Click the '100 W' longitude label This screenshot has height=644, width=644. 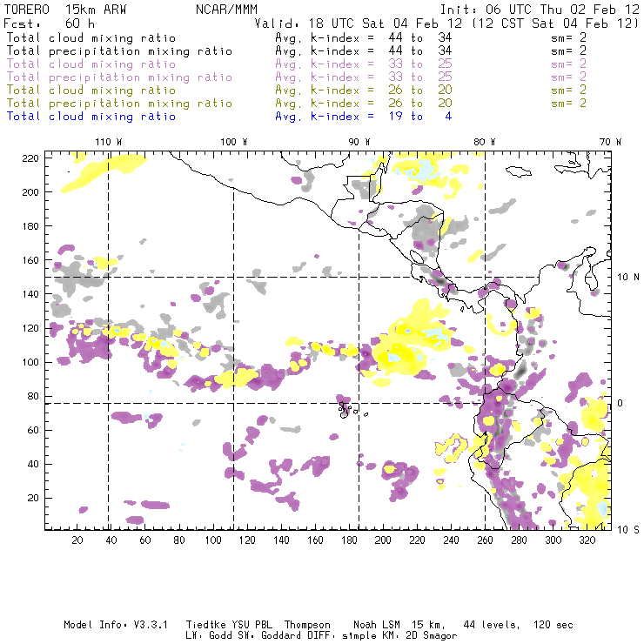pos(234,142)
